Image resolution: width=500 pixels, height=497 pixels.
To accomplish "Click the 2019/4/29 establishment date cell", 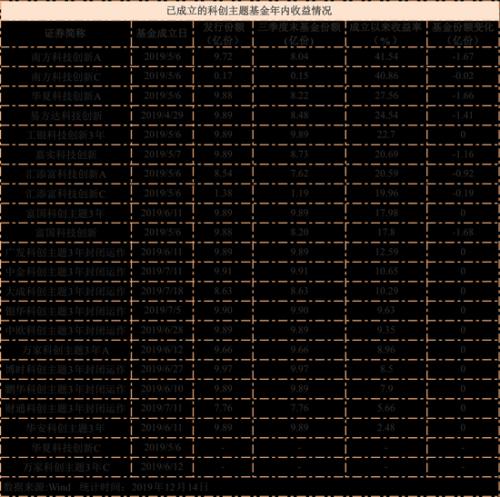I will click(162, 115).
